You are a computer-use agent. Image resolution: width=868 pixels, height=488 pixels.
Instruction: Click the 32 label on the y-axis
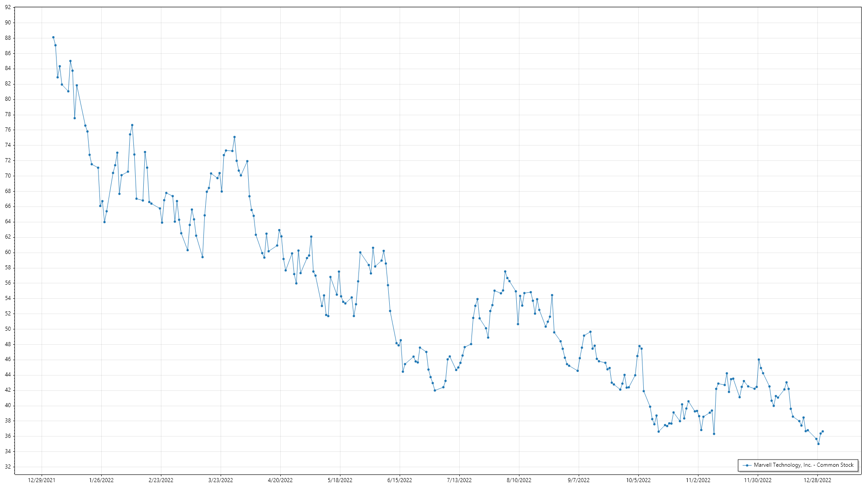(x=8, y=467)
